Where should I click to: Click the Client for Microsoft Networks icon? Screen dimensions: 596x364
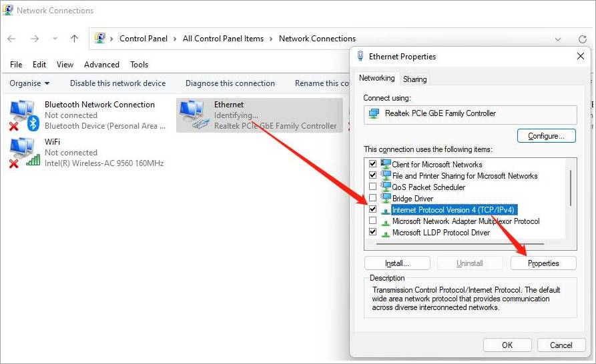tap(385, 164)
